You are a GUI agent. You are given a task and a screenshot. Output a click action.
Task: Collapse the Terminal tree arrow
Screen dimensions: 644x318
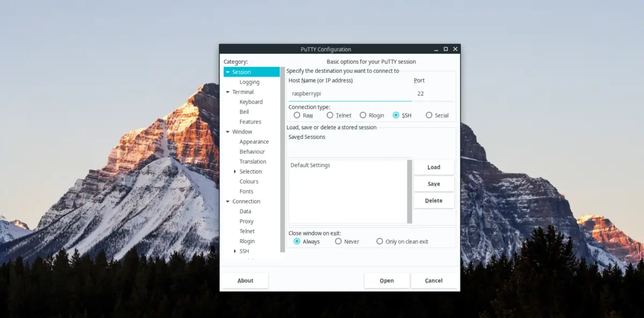228,92
